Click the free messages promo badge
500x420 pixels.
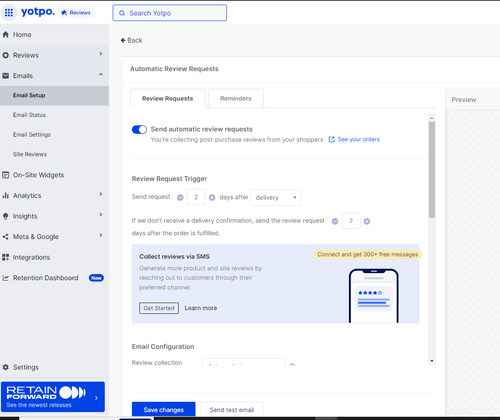(x=368, y=255)
